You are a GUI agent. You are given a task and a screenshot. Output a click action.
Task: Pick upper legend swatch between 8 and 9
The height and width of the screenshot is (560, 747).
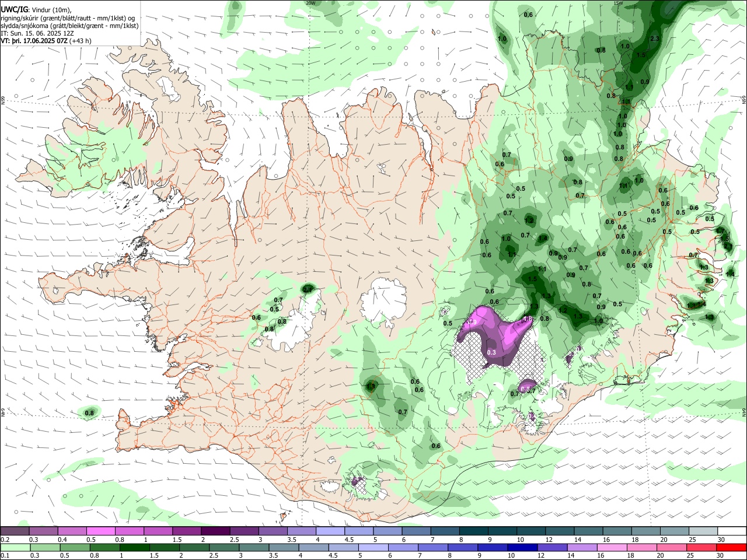point(473,531)
